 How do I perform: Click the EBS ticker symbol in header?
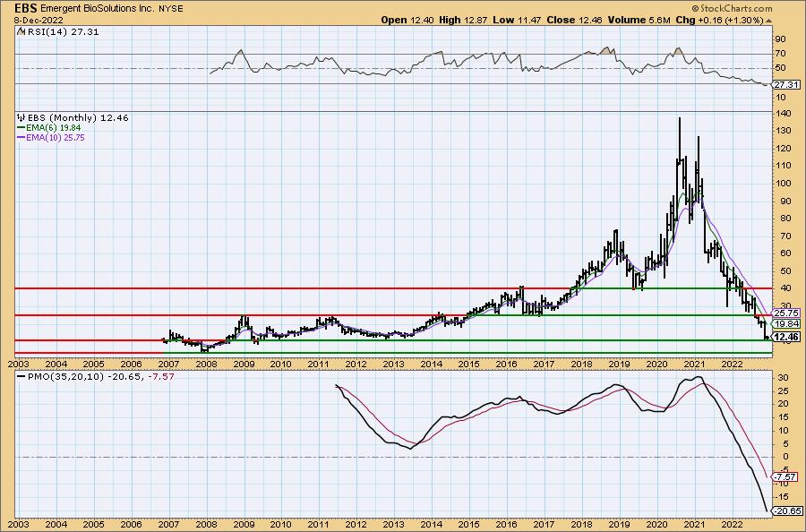click(x=26, y=9)
